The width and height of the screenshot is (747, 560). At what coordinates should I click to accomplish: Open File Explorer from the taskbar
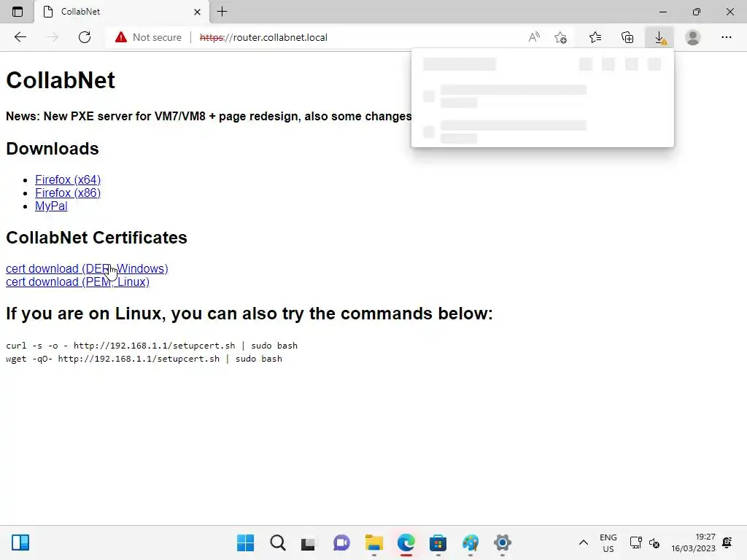(x=374, y=542)
